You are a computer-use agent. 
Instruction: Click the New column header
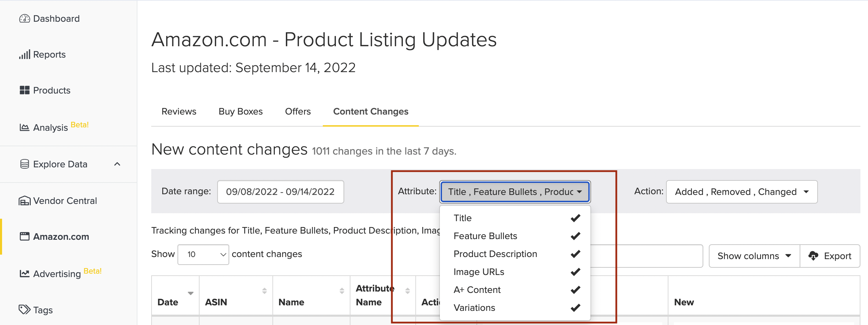pyautogui.click(x=684, y=302)
